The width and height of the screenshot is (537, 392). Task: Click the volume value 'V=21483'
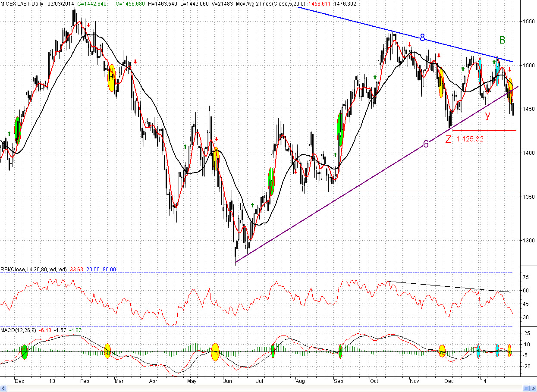coord(222,3)
